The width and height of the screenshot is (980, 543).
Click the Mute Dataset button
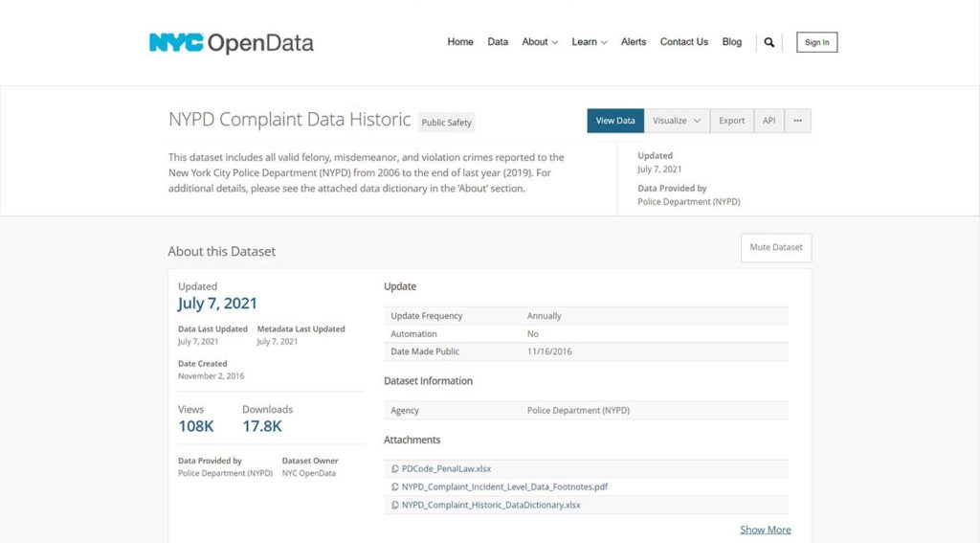pyautogui.click(x=776, y=248)
